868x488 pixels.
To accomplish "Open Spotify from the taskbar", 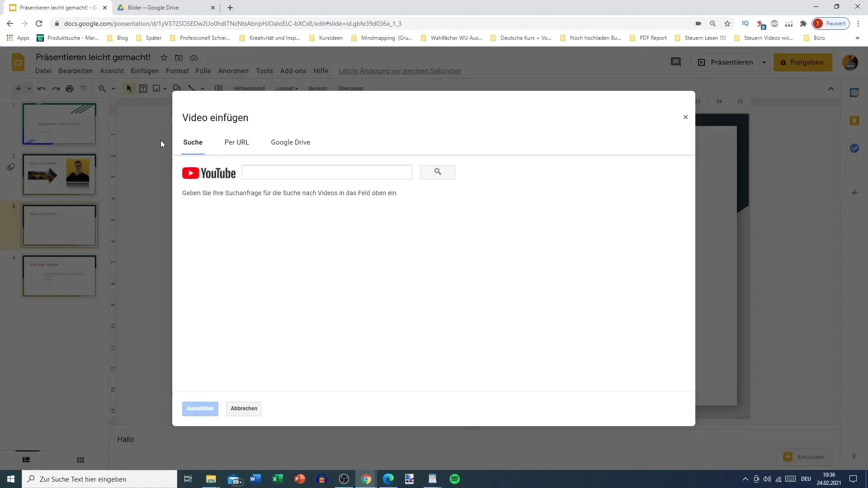I will (x=454, y=479).
